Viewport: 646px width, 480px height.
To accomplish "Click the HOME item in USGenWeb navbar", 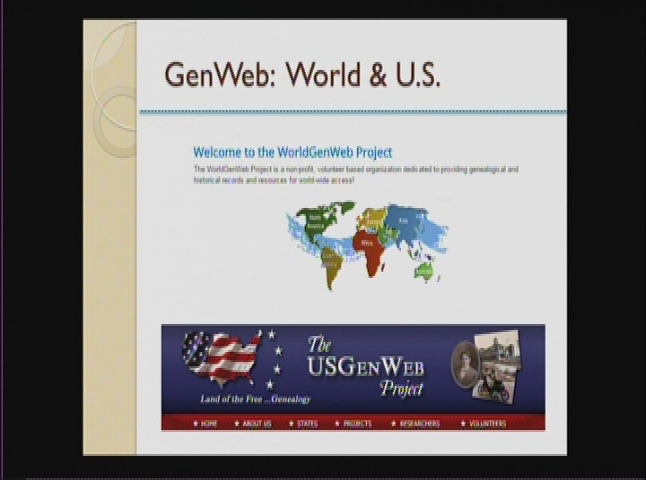I will coord(205,424).
